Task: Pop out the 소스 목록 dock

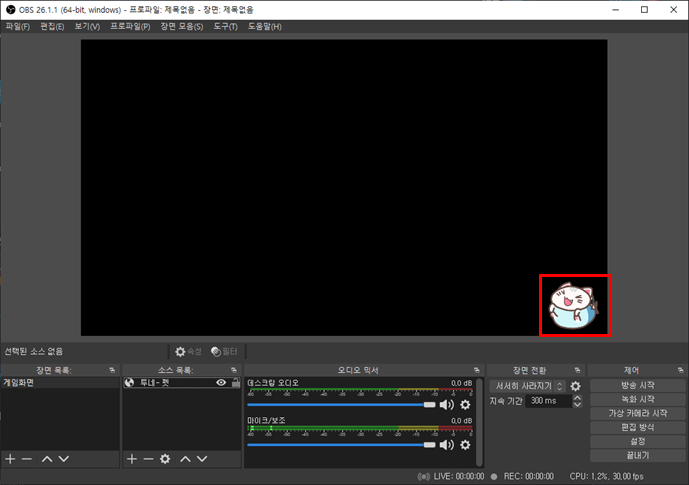Action: [234, 370]
